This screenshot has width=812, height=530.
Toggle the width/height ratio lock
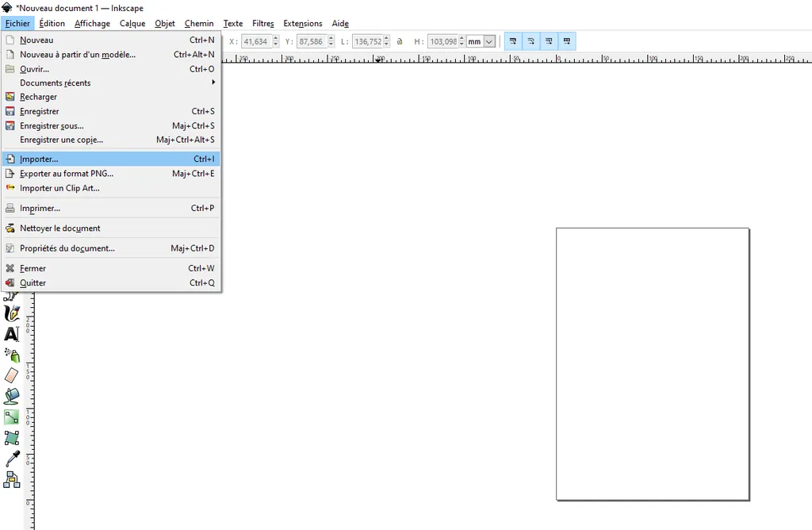pyautogui.click(x=400, y=41)
